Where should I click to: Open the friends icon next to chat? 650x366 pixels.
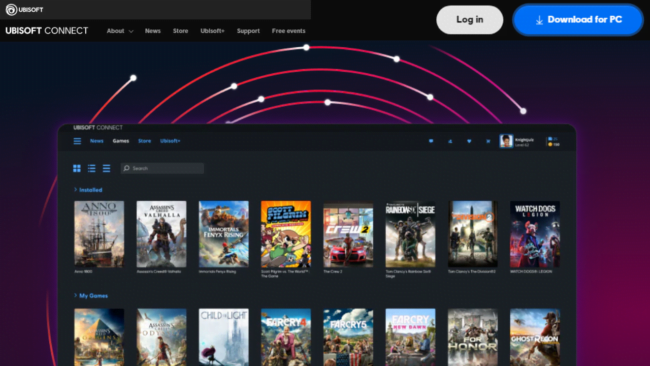pyautogui.click(x=450, y=141)
